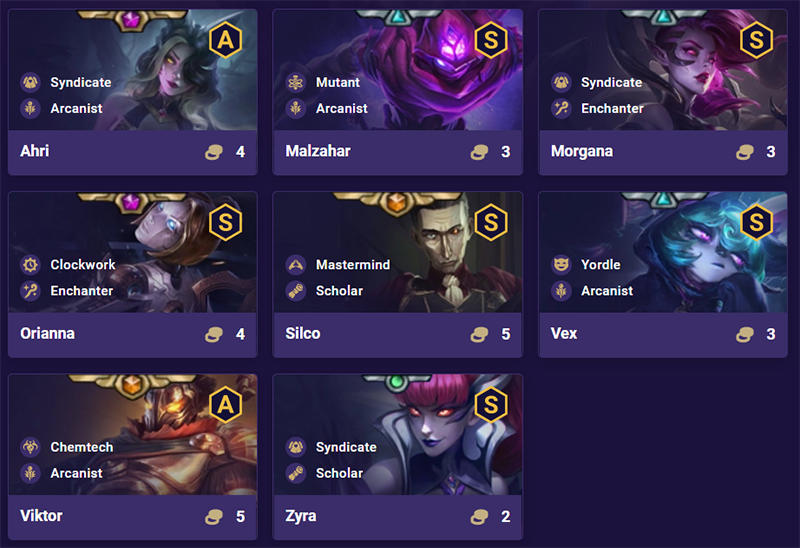Click the Clockwork trait icon on Orianna
Image resolution: width=800 pixels, height=548 pixels.
(31, 264)
